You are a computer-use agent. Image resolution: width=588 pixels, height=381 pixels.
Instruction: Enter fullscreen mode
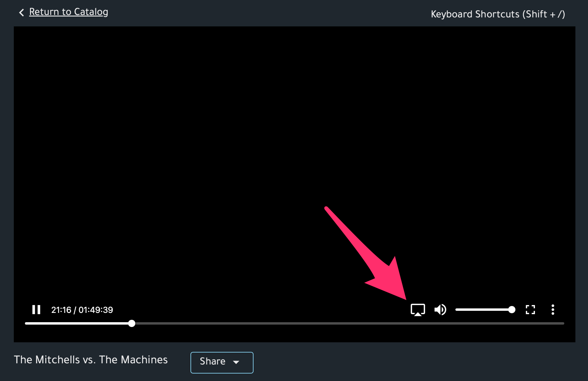click(530, 310)
